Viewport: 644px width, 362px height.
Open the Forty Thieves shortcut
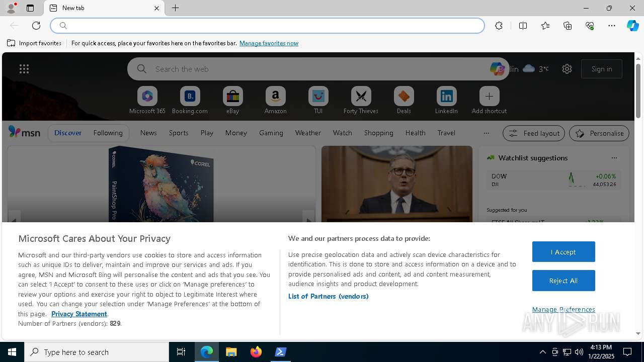point(361,101)
